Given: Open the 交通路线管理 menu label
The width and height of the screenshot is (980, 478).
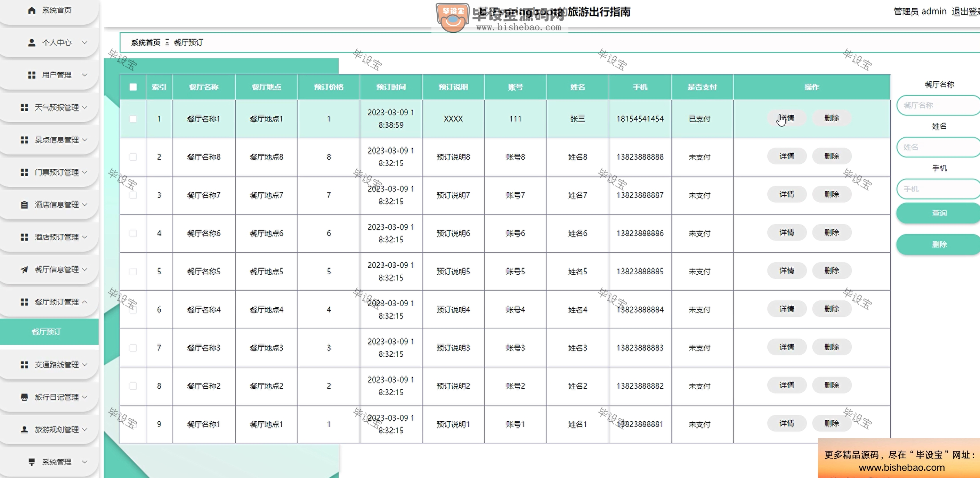Looking at the screenshot, I should (57, 365).
